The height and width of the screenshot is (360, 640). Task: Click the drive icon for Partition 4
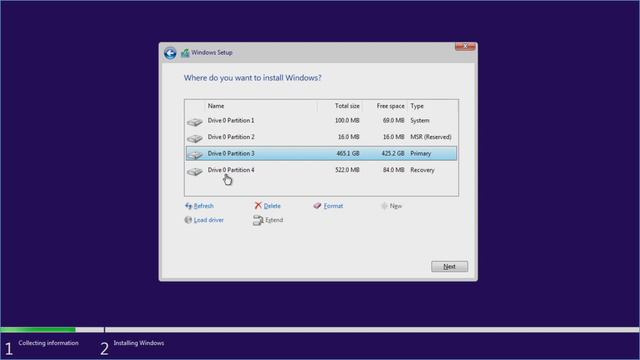tap(195, 171)
